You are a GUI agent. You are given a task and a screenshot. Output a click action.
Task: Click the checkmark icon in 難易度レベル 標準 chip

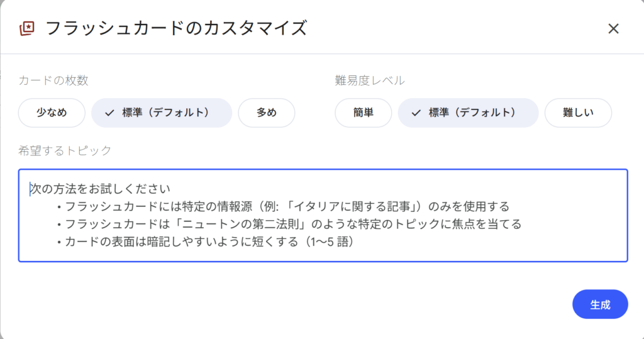[x=415, y=113]
